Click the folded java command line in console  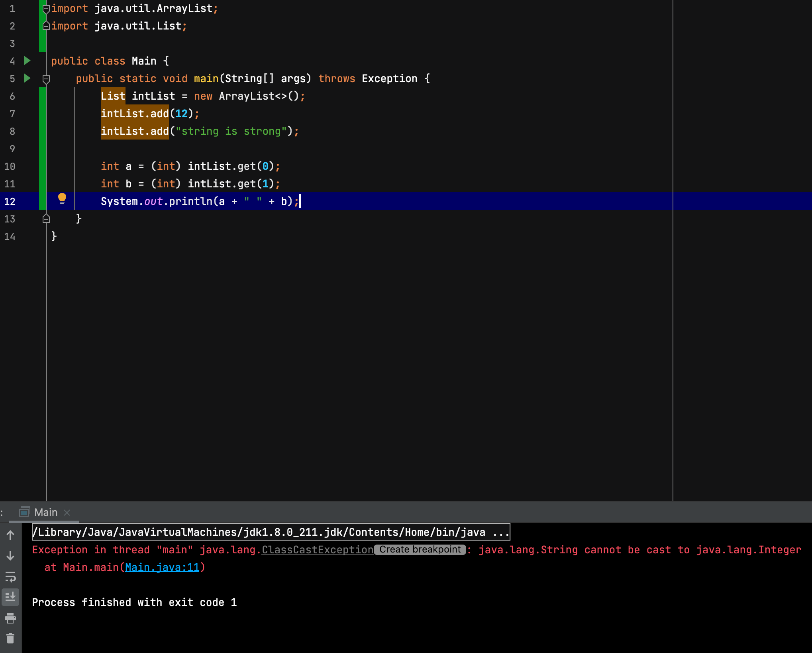click(271, 532)
